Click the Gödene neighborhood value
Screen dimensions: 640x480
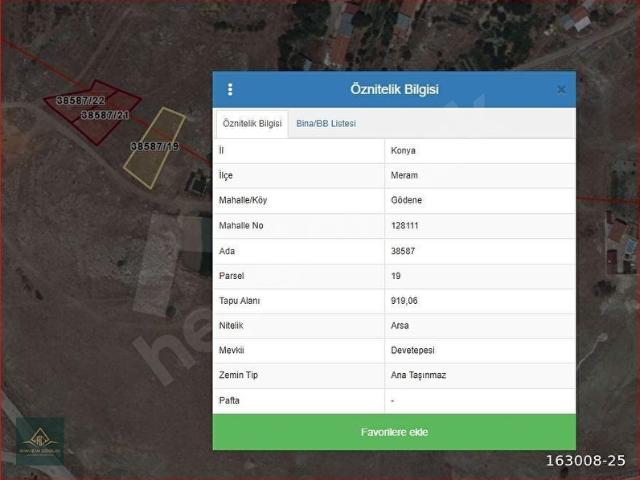406,200
